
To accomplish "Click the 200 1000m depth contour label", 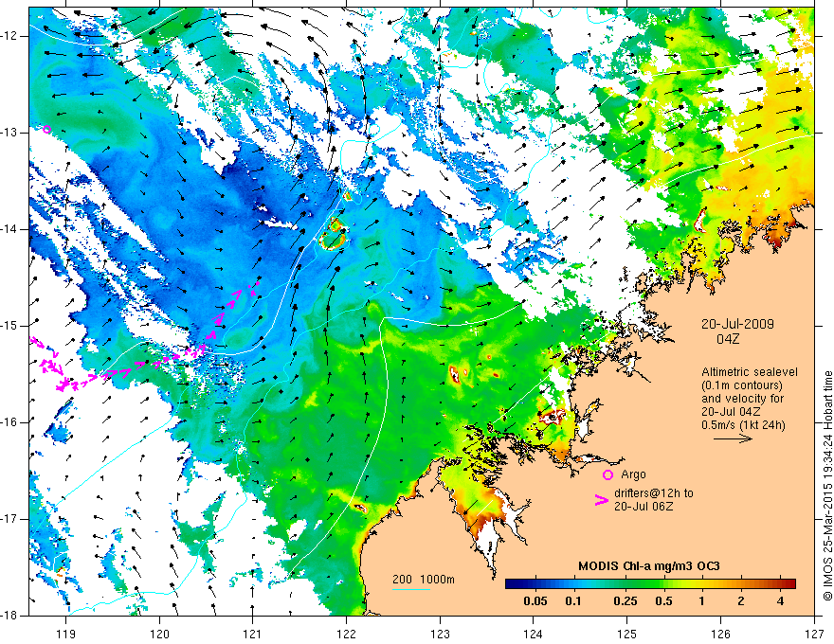I will (x=424, y=580).
